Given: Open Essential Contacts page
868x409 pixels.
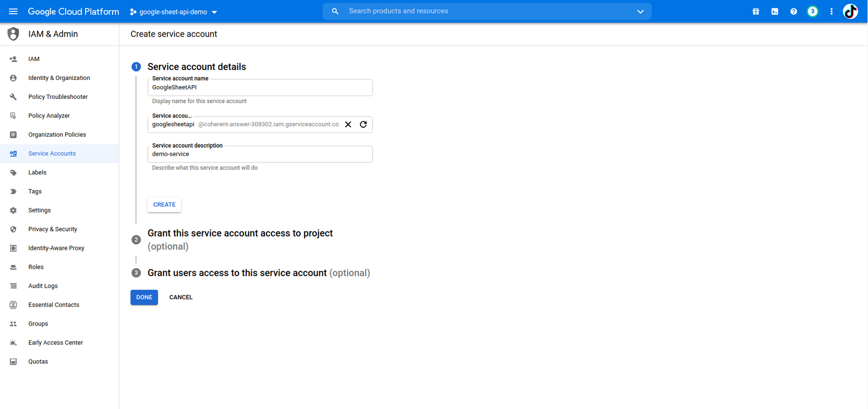Looking at the screenshot, I should [59, 305].
